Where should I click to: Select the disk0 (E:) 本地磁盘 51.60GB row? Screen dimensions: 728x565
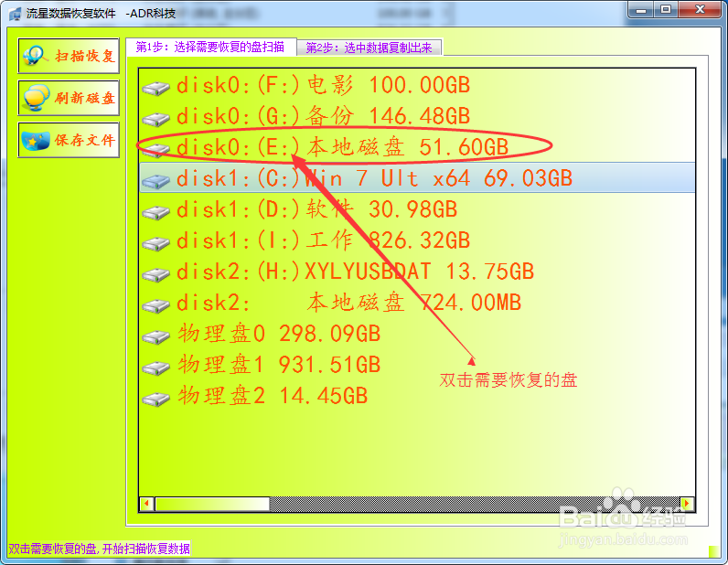point(417,147)
